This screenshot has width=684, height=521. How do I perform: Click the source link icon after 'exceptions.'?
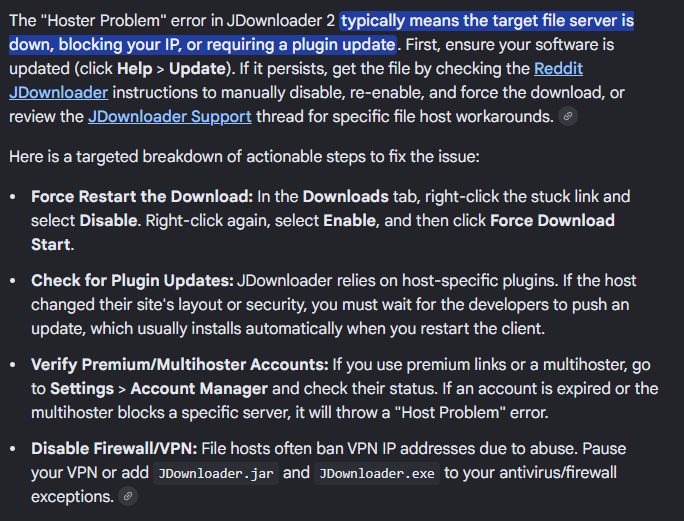(x=128, y=497)
